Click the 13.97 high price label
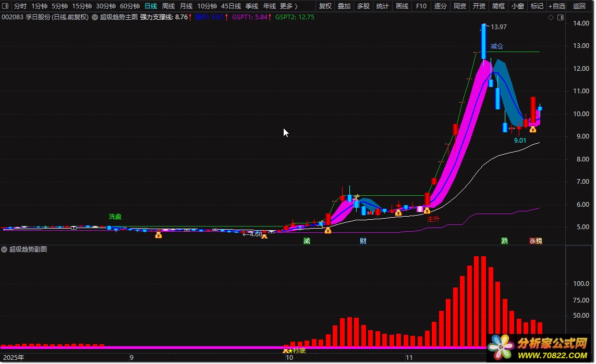This screenshot has height=364, width=596. pos(498,27)
